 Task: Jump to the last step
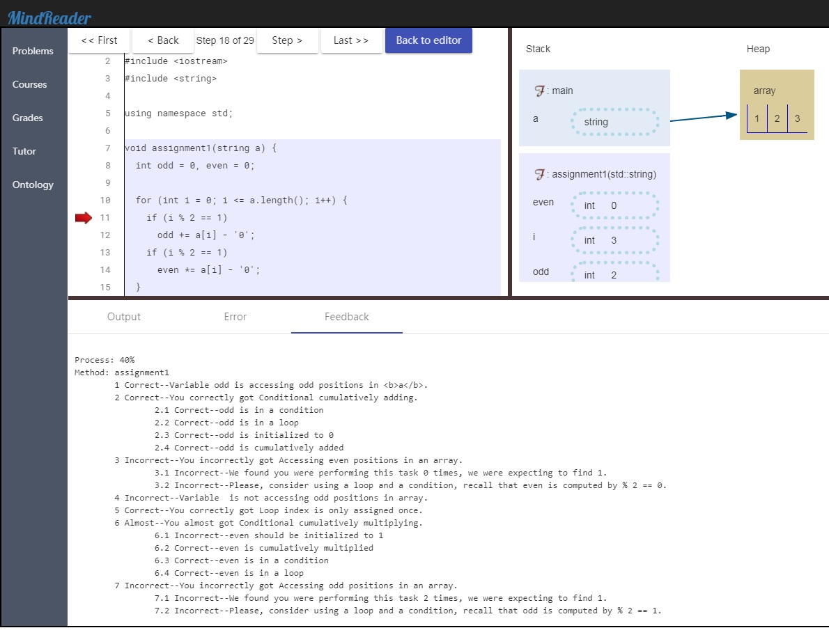[x=350, y=40]
